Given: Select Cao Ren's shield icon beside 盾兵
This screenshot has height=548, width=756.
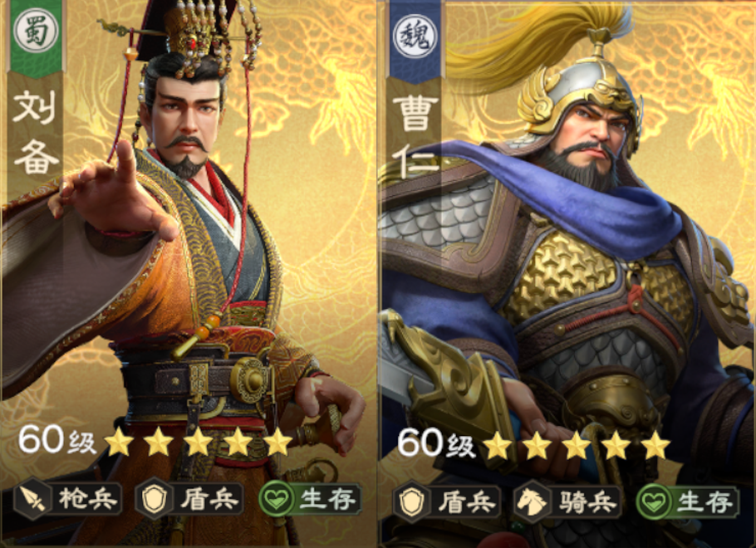Looking at the screenshot, I should tap(411, 502).
